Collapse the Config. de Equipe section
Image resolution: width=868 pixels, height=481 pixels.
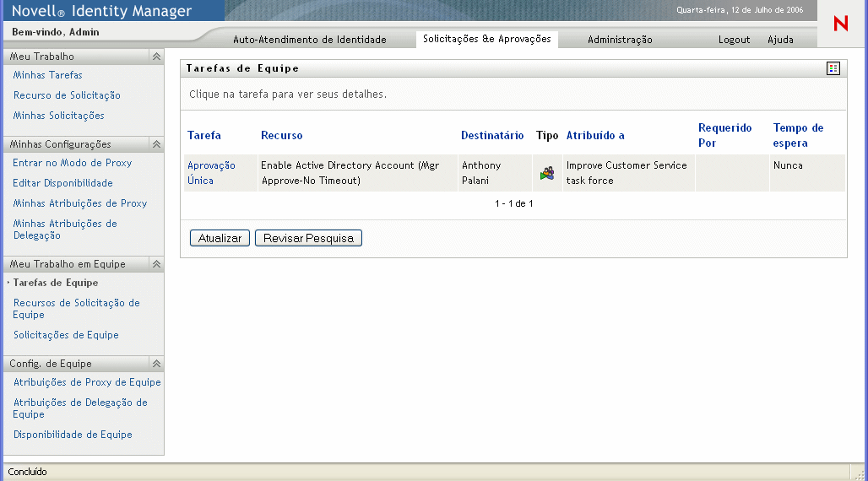156,364
